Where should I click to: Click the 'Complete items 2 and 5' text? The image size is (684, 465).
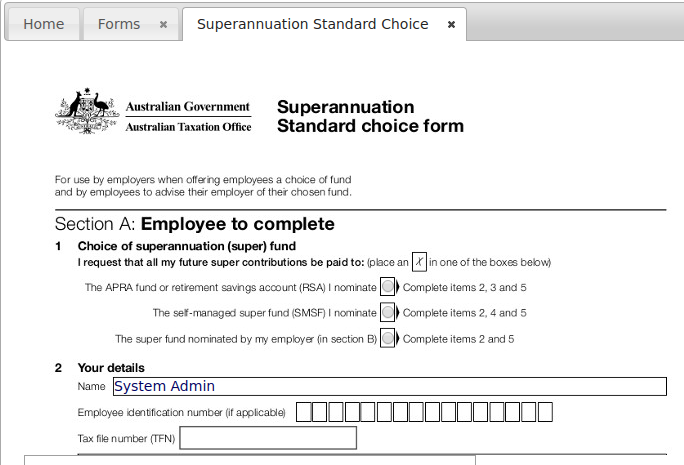[458, 339]
